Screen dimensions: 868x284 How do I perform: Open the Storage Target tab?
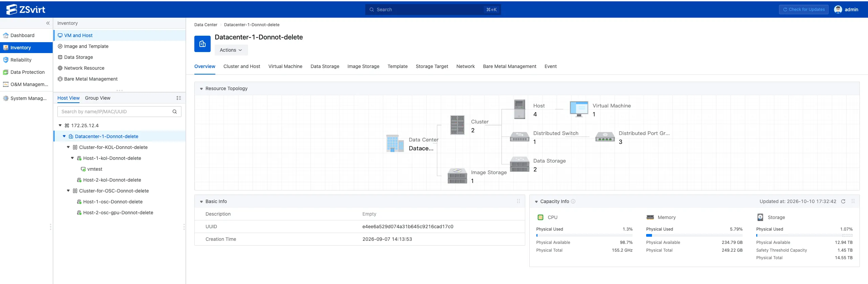point(432,66)
